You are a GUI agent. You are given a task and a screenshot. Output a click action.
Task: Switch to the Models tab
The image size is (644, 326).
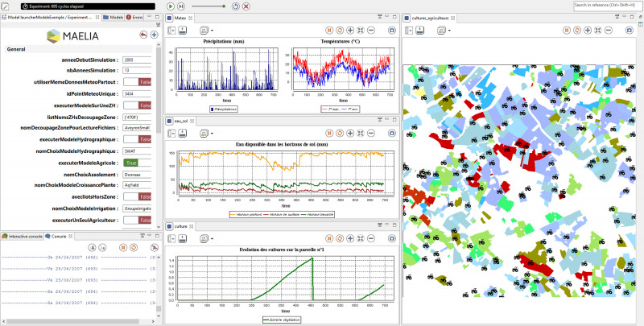pyautogui.click(x=116, y=17)
